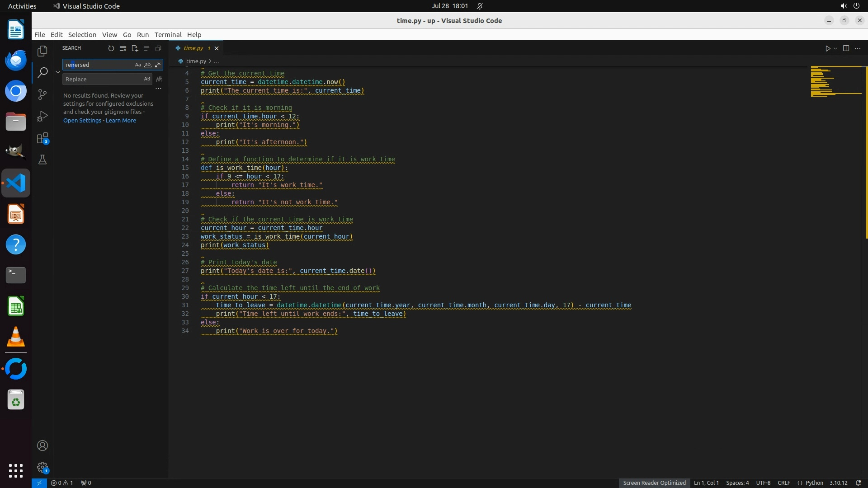Toggle Preserve Case in Replace field
Image resolution: width=868 pixels, height=488 pixels.
click(147, 79)
